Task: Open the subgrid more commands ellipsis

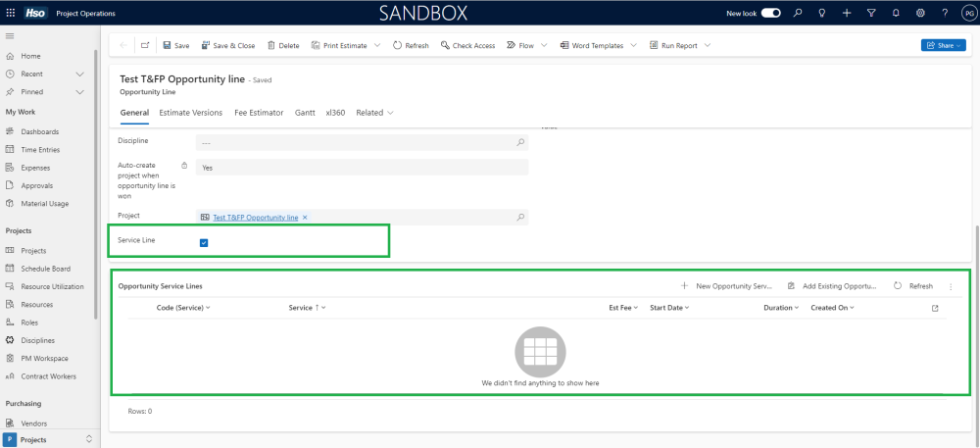Action: [x=951, y=287]
